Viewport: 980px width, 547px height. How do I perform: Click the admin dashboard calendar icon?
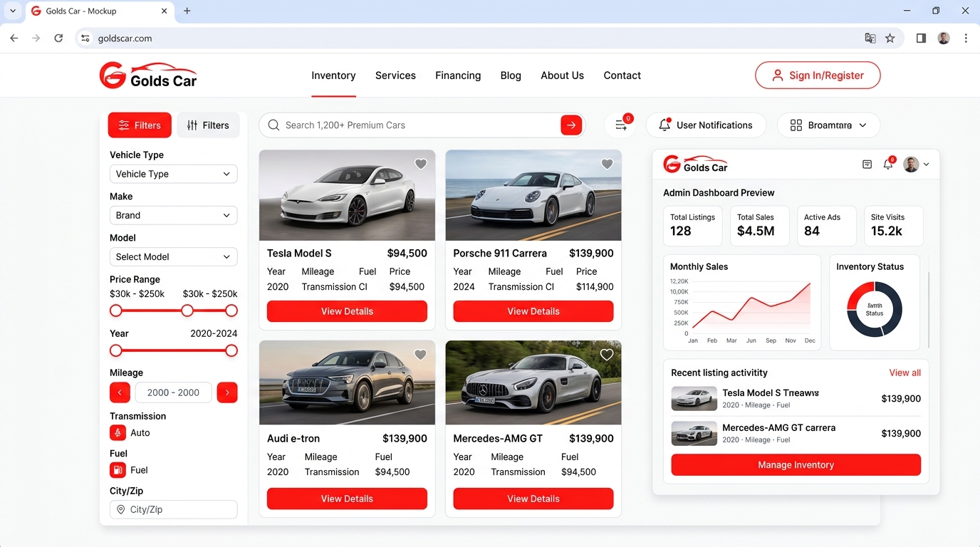coord(867,165)
